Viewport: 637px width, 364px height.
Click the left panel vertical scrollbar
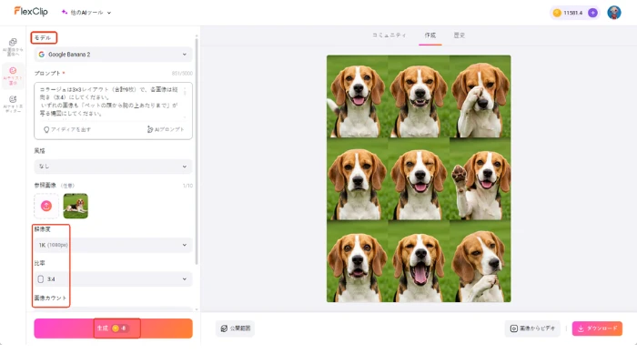(197, 150)
